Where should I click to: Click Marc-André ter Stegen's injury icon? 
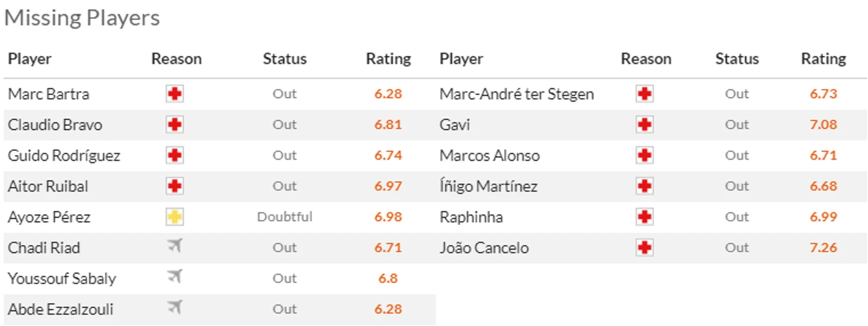[645, 94]
